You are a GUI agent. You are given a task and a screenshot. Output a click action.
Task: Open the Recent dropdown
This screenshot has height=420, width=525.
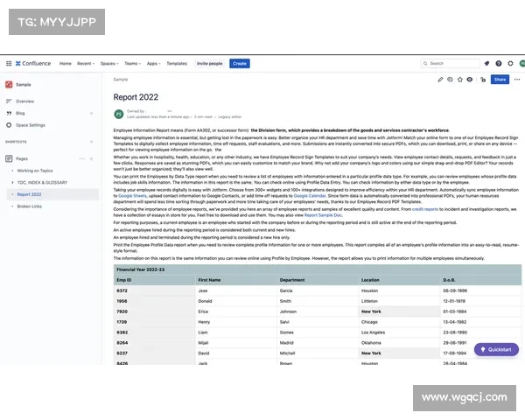[x=86, y=63]
